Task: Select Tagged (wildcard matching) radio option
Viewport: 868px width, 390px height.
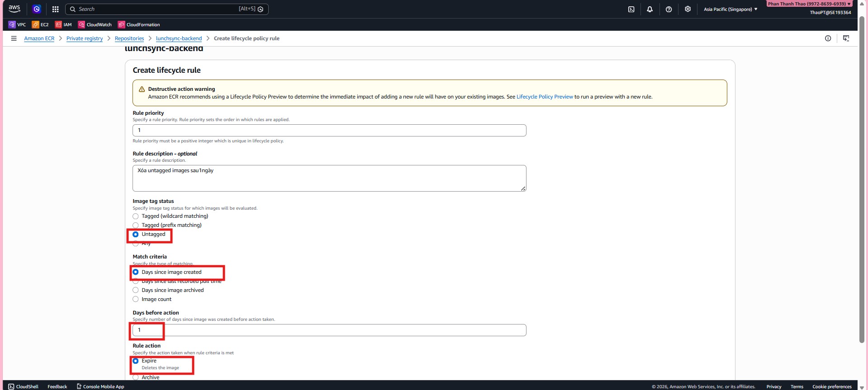Action: 136,216
